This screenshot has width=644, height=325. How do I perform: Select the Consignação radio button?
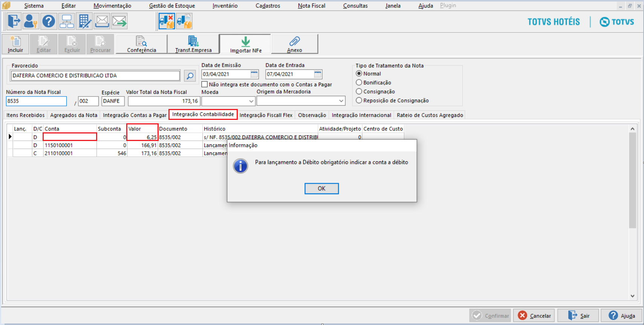[359, 92]
